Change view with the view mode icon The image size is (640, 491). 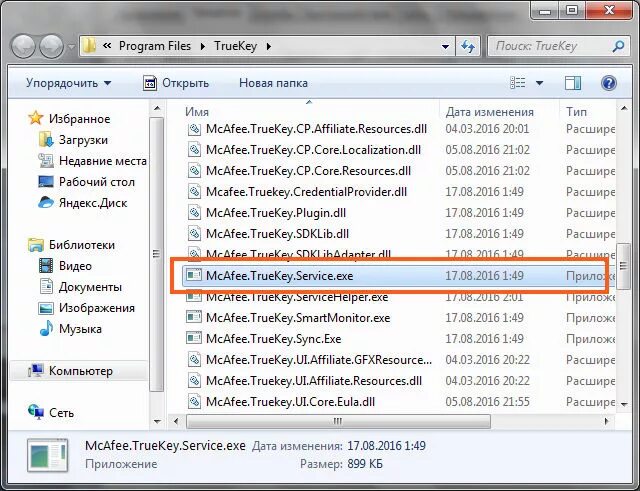click(x=518, y=83)
